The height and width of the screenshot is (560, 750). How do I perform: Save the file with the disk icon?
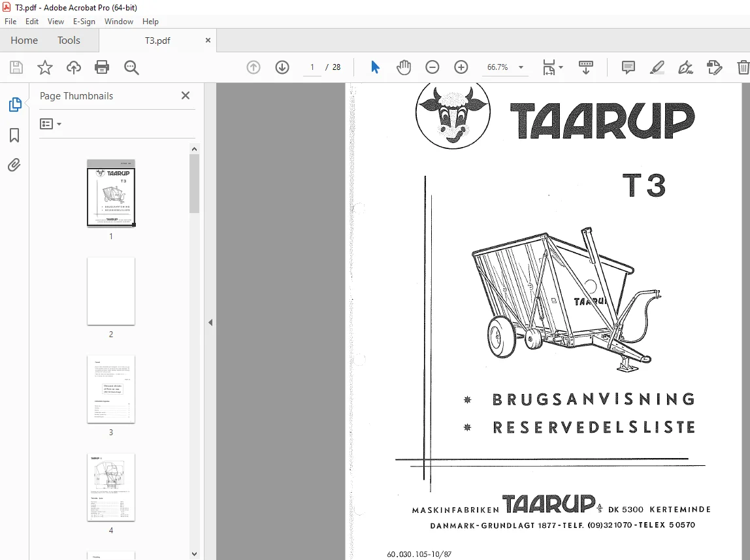pos(16,67)
